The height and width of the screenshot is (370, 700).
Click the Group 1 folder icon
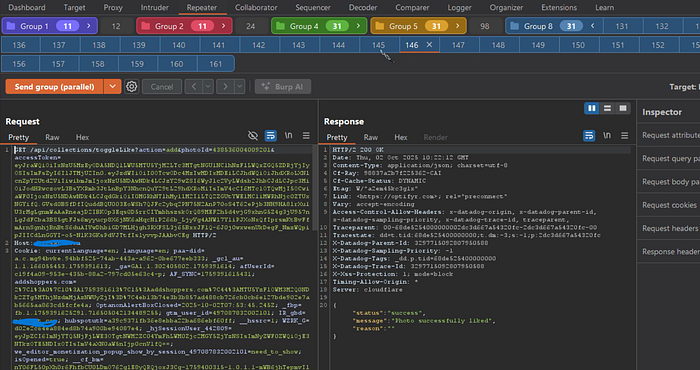click(11, 26)
